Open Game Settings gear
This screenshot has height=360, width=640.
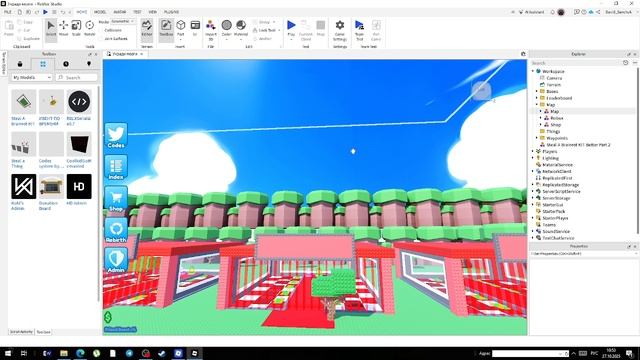(x=340, y=30)
